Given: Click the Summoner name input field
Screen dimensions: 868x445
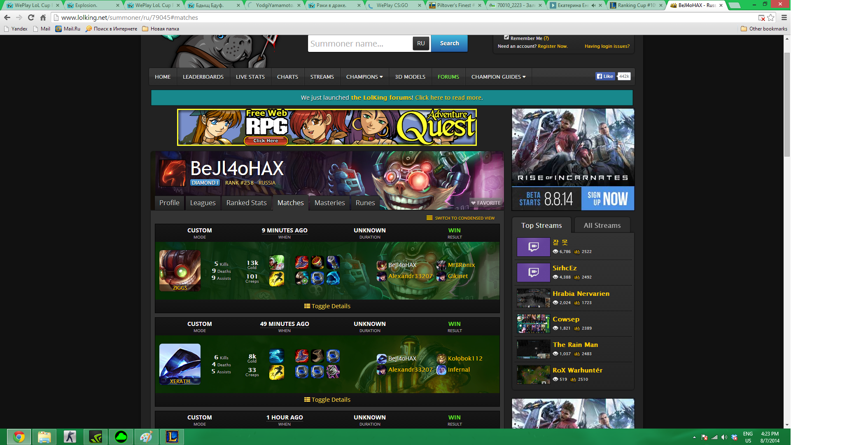Looking at the screenshot, I should [359, 44].
